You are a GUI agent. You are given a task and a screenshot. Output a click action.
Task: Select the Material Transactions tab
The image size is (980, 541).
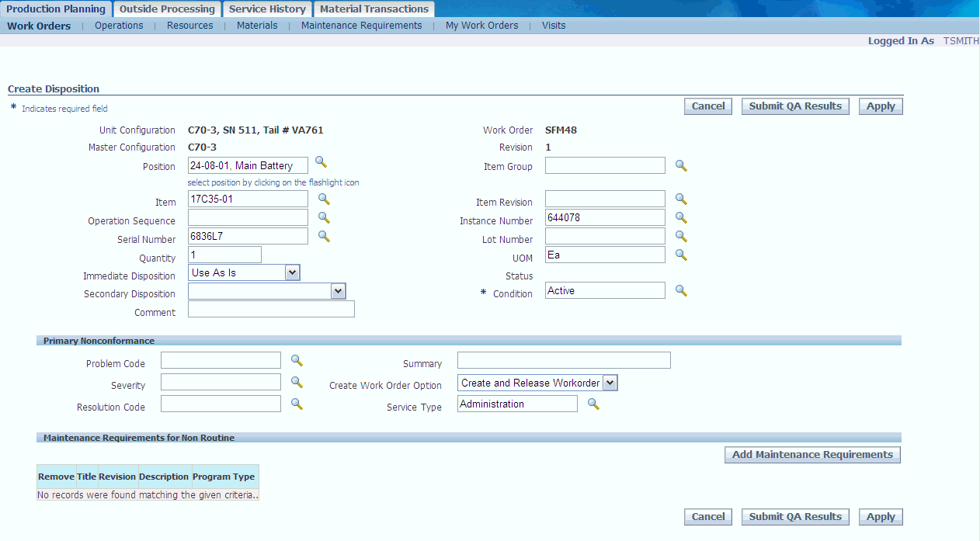pyautogui.click(x=374, y=9)
